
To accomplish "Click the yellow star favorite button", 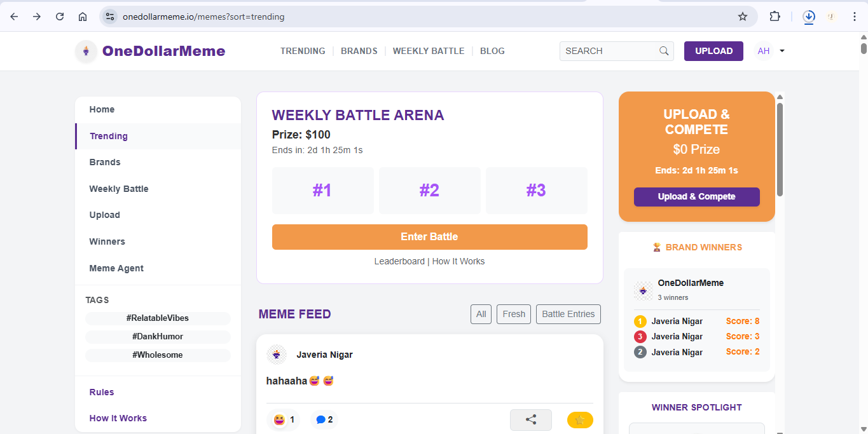I will [579, 419].
